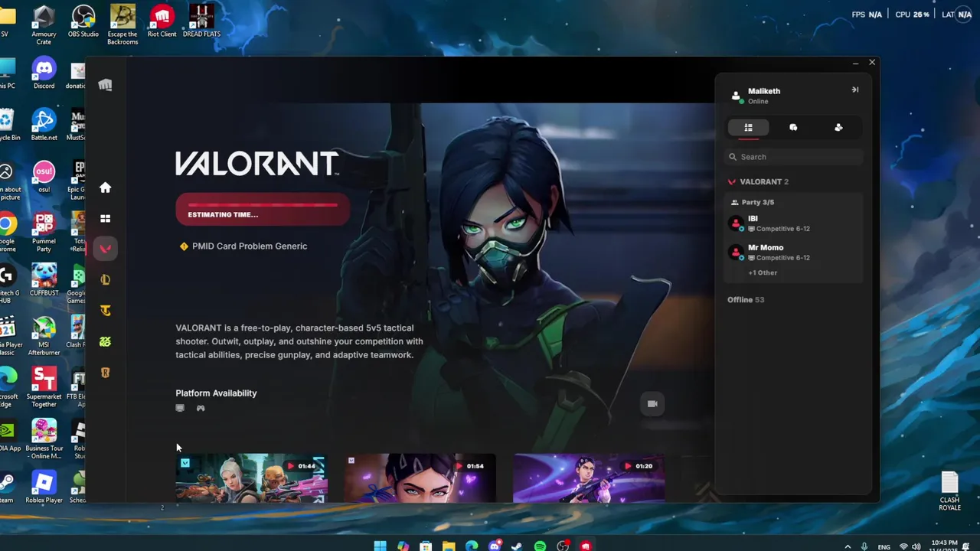Open the all games grid icon
Image resolution: width=980 pixels, height=551 pixels.
(x=105, y=219)
